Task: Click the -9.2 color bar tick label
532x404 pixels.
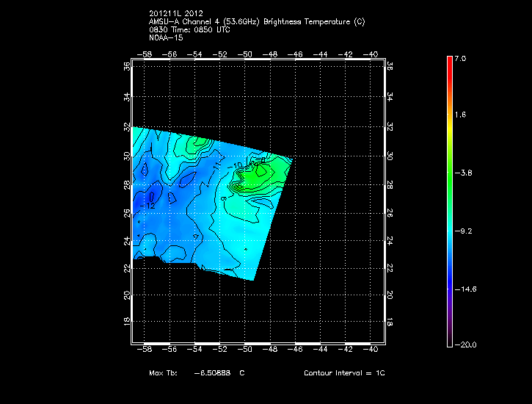Action: (465, 231)
